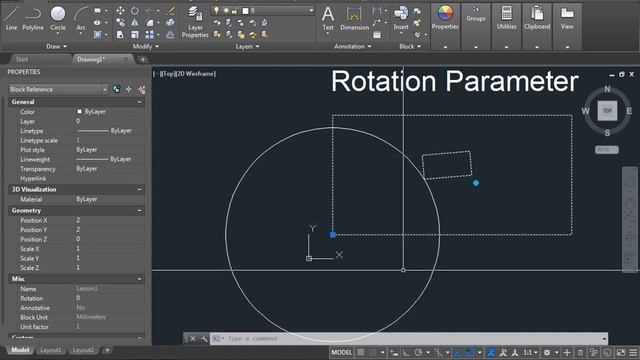The height and width of the screenshot is (360, 640).
Task: Click the Insert block icon
Action: tap(401, 19)
